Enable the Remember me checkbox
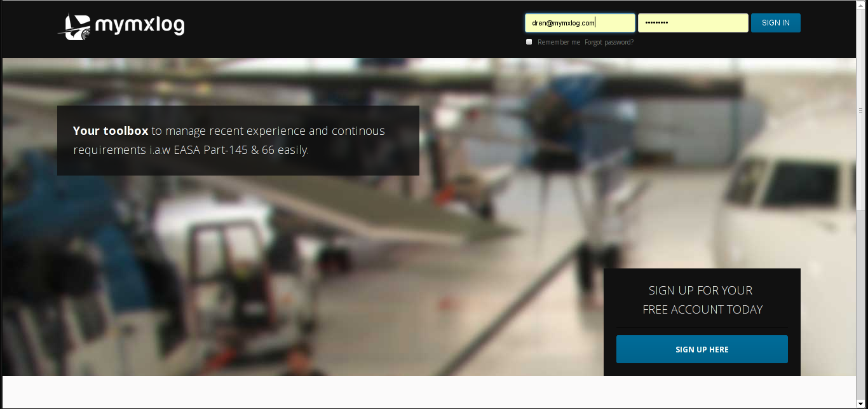 (x=529, y=42)
